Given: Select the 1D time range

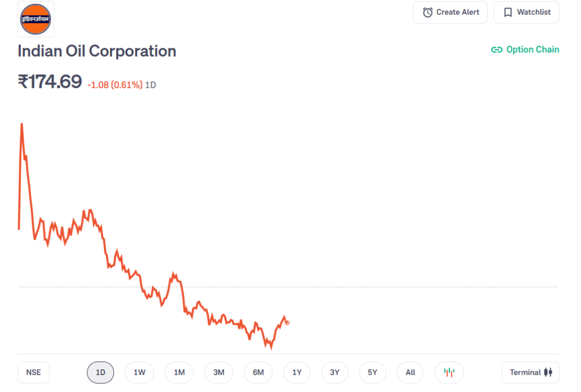Looking at the screenshot, I should 100,372.
